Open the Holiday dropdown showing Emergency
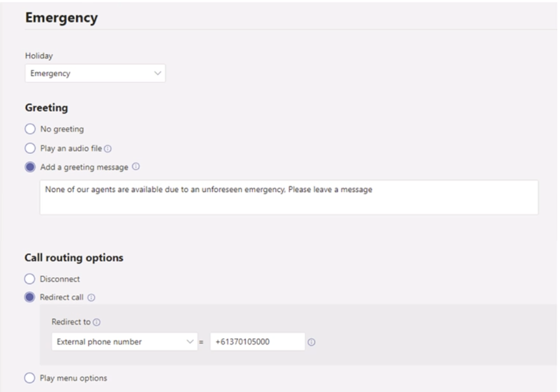Screen dimensions: 560x392 click(x=94, y=74)
